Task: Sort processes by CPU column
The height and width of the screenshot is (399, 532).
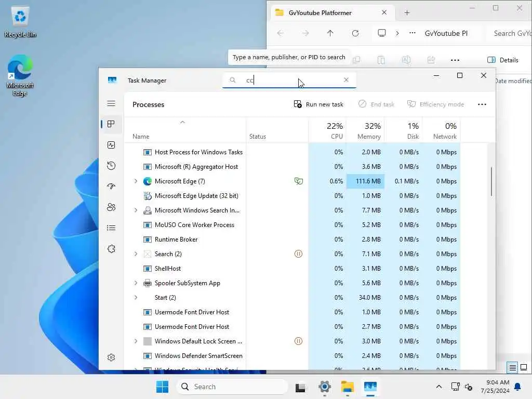Action: 328,130
